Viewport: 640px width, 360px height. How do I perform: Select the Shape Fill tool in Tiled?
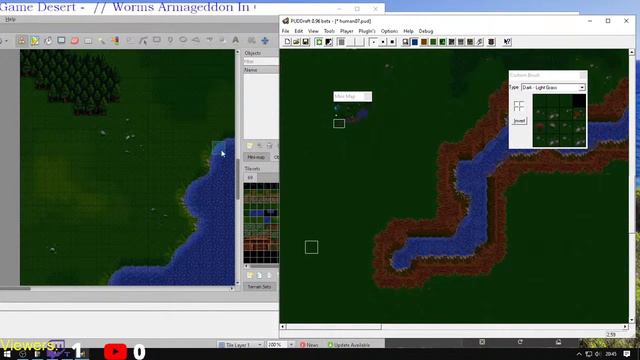click(x=61, y=40)
